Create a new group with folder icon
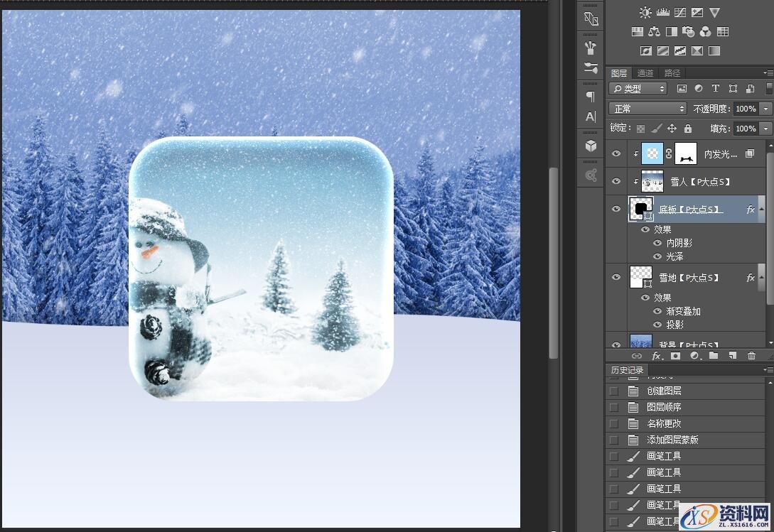The image size is (774, 532). point(714,355)
